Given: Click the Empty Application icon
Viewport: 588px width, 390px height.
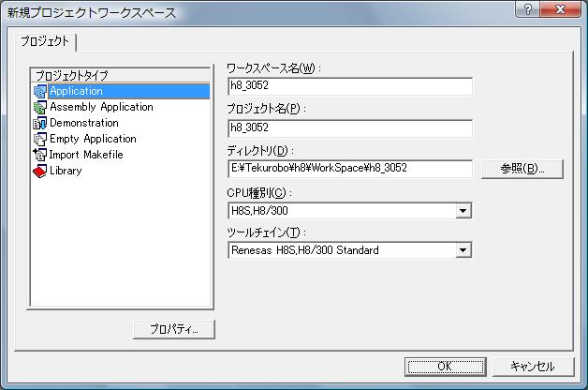Looking at the screenshot, I should (x=39, y=139).
